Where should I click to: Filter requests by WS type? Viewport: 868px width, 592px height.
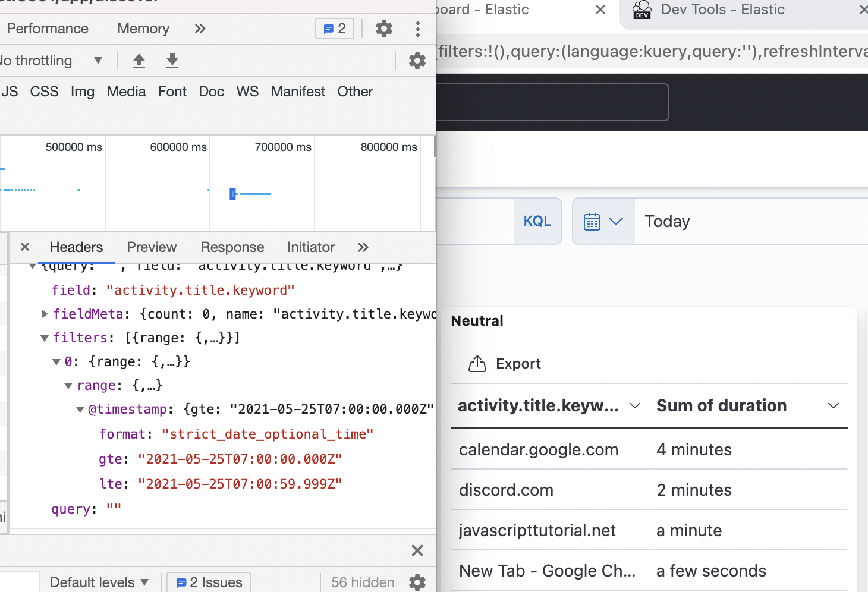point(247,92)
